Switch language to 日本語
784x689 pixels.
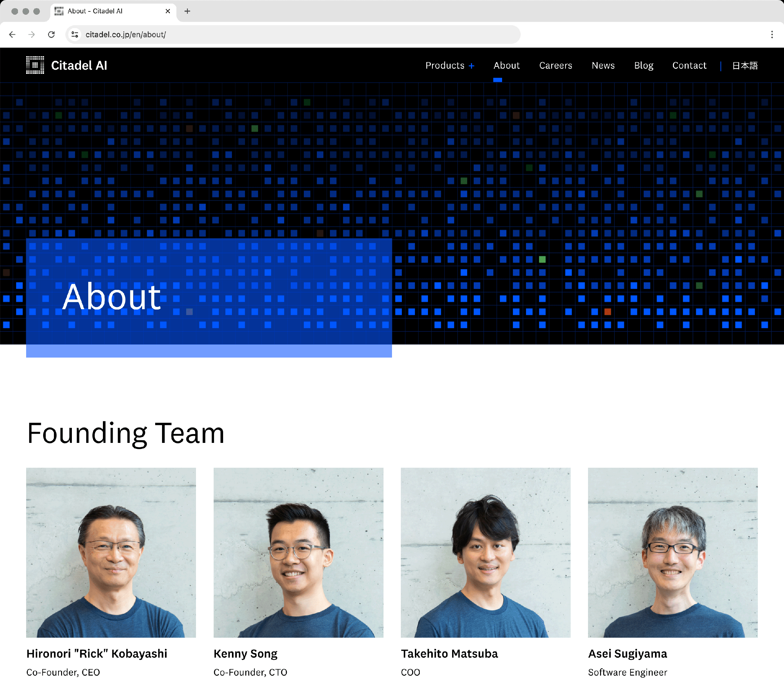(745, 66)
